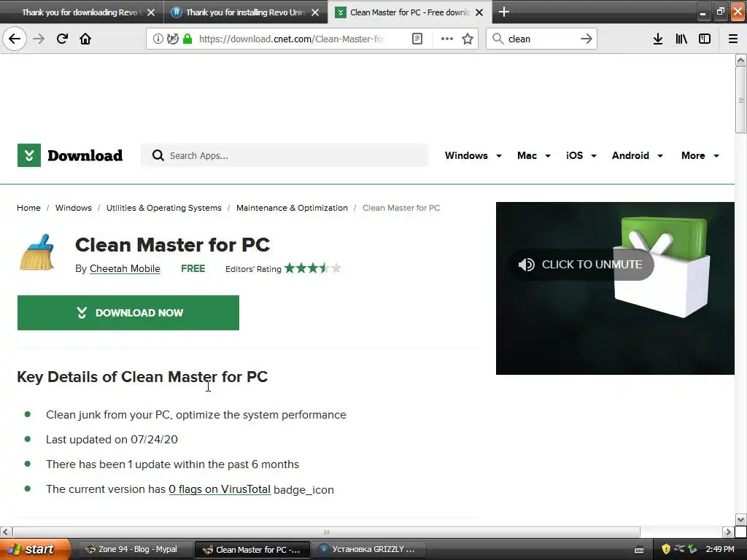Click the magnifier icon in Search Apps
Viewport: 747px width, 560px height.
coord(158,155)
